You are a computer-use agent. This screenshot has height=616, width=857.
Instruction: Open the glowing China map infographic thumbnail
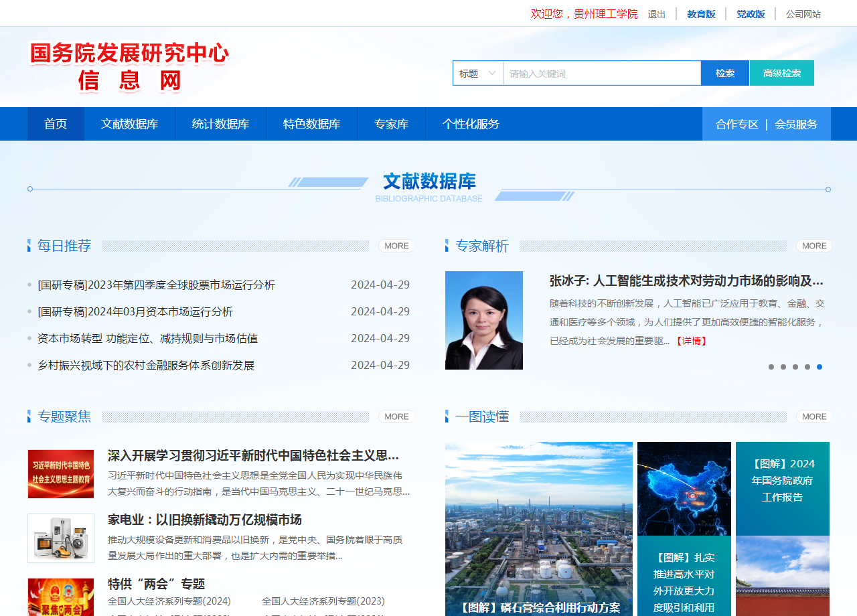coord(684,489)
